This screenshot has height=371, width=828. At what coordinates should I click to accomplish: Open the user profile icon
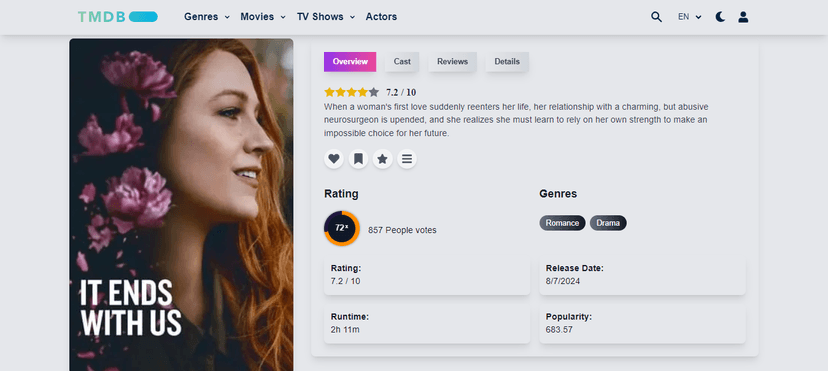click(x=743, y=17)
